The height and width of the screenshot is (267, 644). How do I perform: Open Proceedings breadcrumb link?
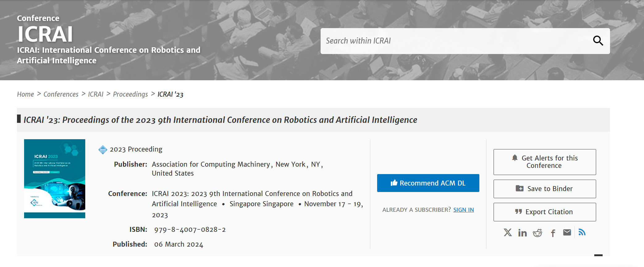[x=130, y=94]
